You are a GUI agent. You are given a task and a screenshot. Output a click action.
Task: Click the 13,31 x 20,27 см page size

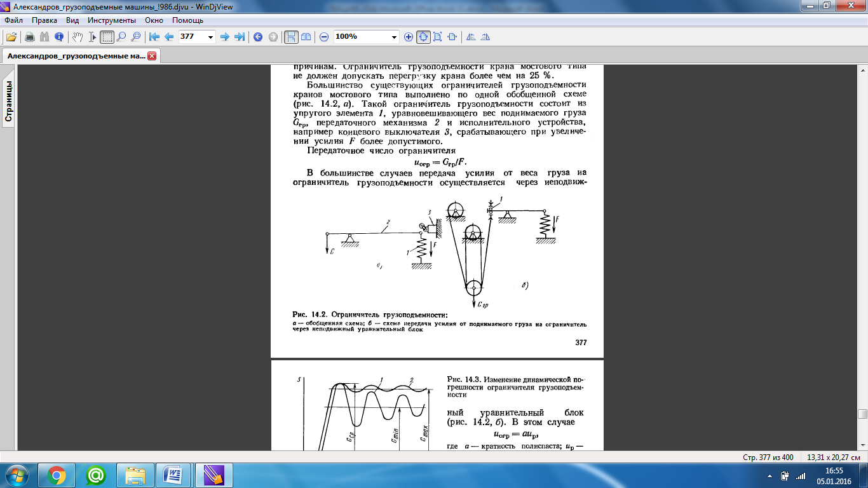click(833, 457)
